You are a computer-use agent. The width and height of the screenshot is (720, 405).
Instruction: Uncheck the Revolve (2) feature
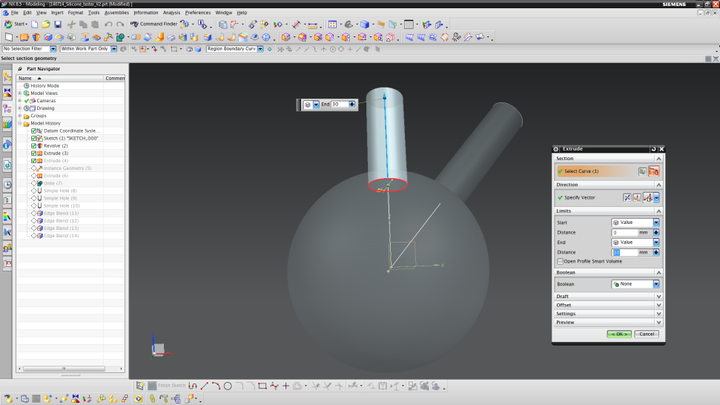[x=34, y=146]
